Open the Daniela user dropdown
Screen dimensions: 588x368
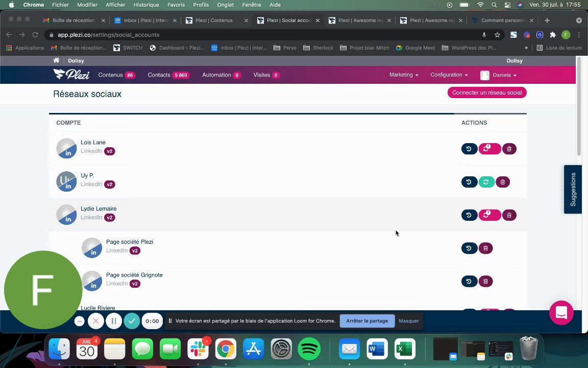498,75
